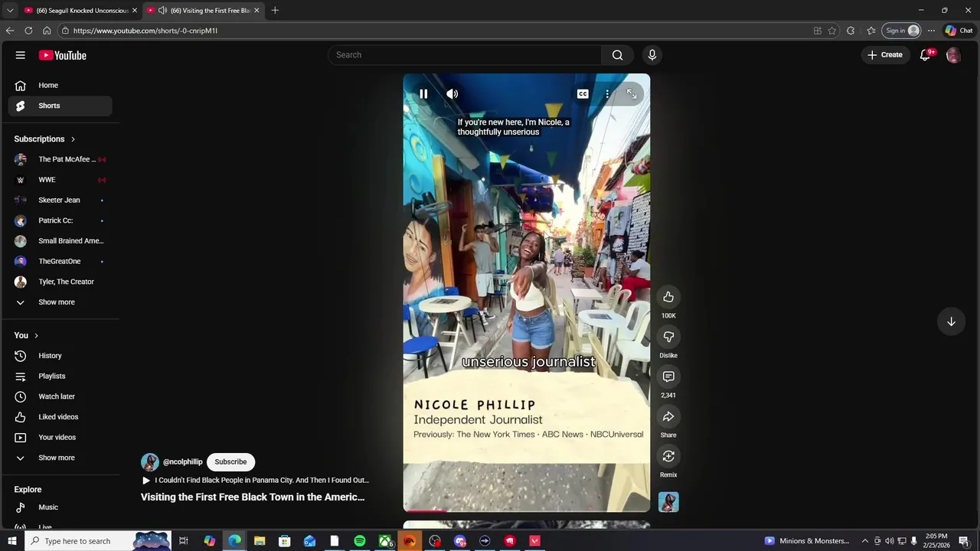Open the linked video 'I Couldn't Find Black People'
Image resolution: width=980 pixels, height=551 pixels.
(x=255, y=481)
